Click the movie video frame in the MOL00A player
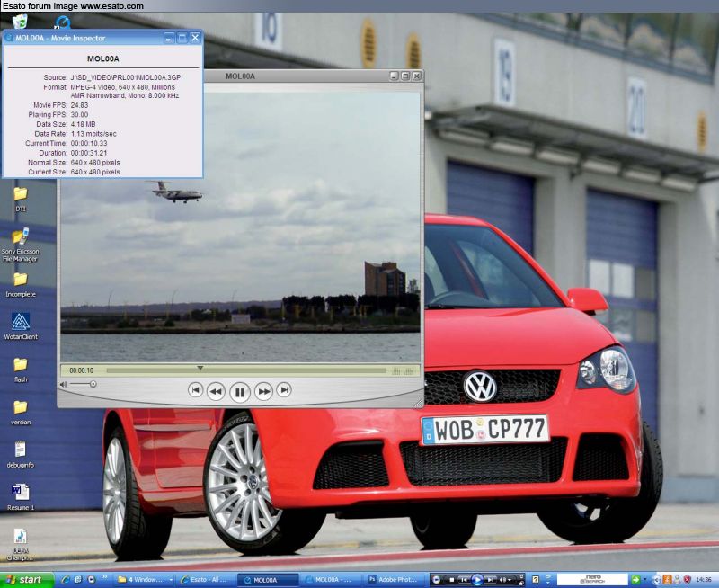The image size is (719, 588). [240, 227]
